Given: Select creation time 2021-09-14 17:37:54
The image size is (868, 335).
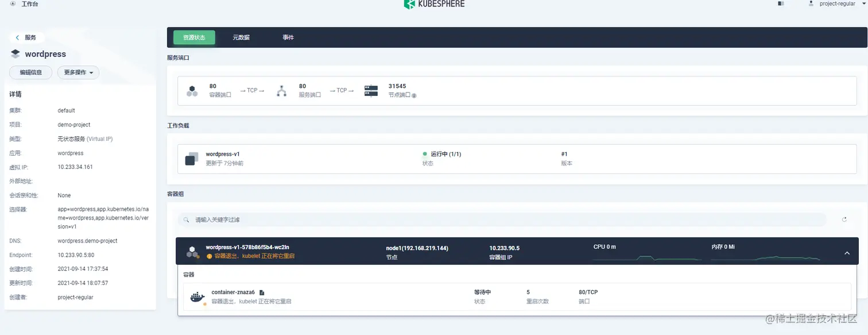Looking at the screenshot, I should click(x=83, y=269).
